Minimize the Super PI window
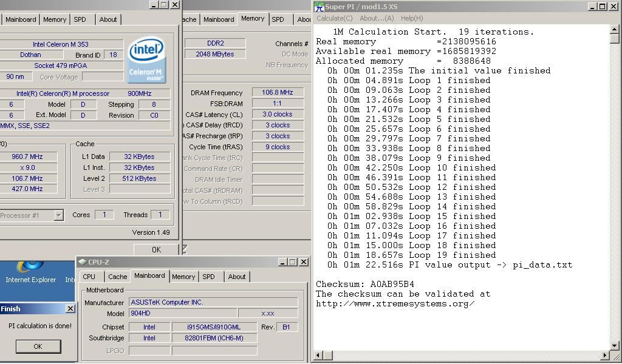 pyautogui.click(x=592, y=6)
